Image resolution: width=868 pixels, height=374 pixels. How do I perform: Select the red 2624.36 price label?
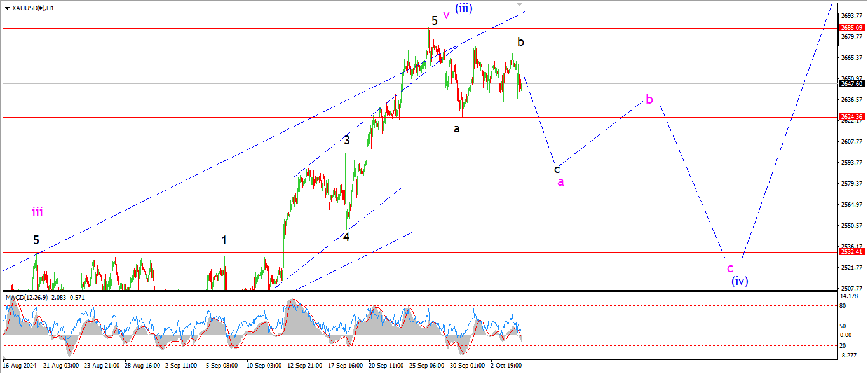851,117
